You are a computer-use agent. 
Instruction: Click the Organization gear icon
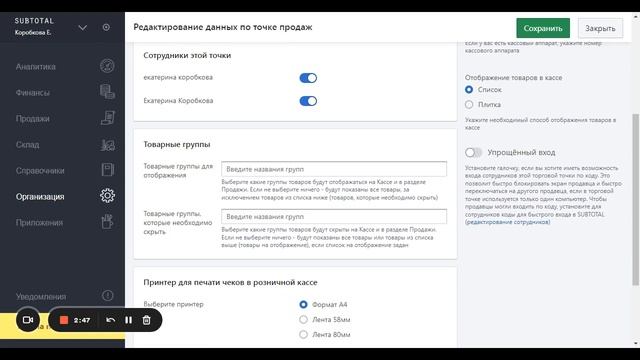pos(107,196)
